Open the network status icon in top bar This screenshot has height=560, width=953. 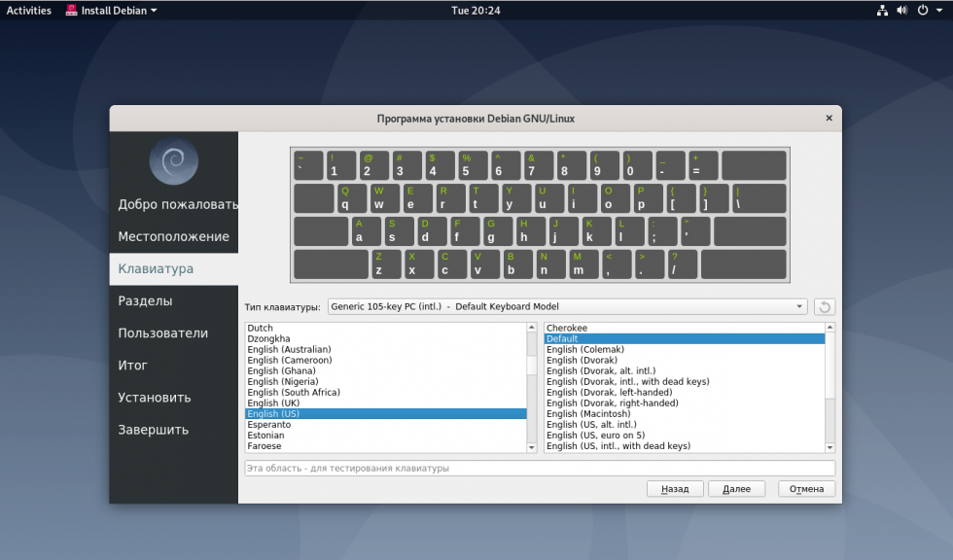882,11
